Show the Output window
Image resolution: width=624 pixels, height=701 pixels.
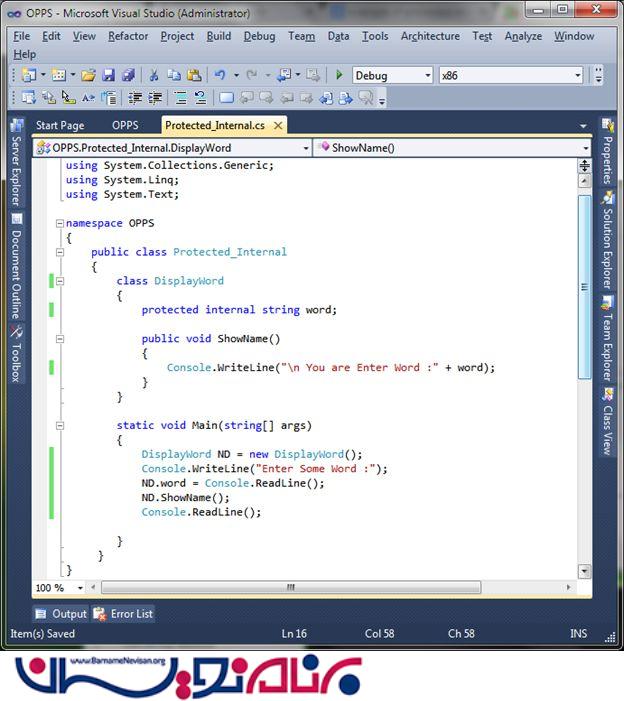[61, 614]
